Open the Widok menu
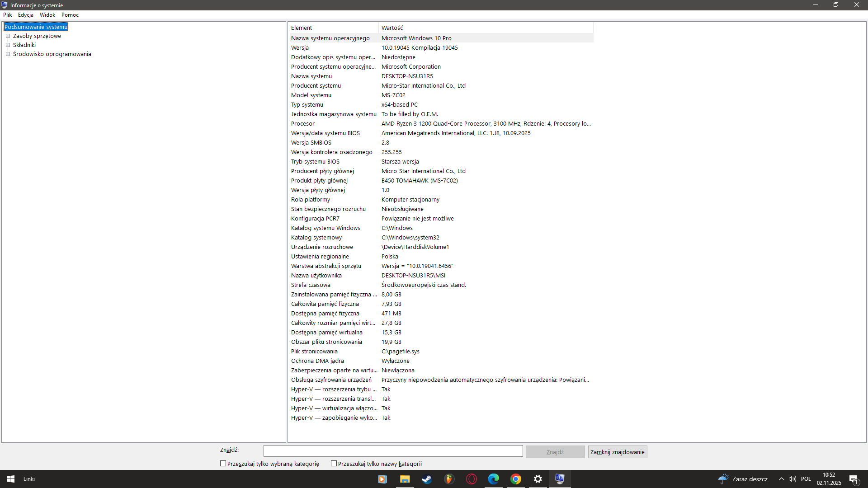The width and height of the screenshot is (868, 488). pyautogui.click(x=47, y=15)
